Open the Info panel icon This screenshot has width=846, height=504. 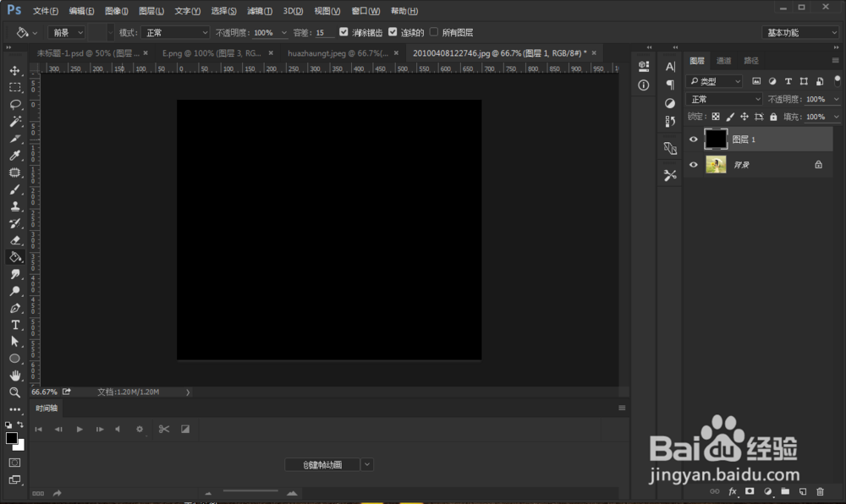pos(643,85)
